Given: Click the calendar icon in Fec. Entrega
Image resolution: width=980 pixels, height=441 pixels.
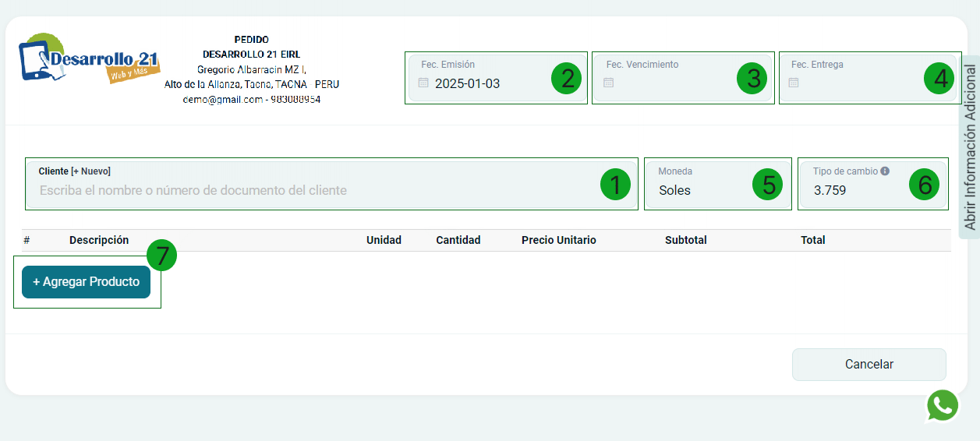Looking at the screenshot, I should coord(794,83).
